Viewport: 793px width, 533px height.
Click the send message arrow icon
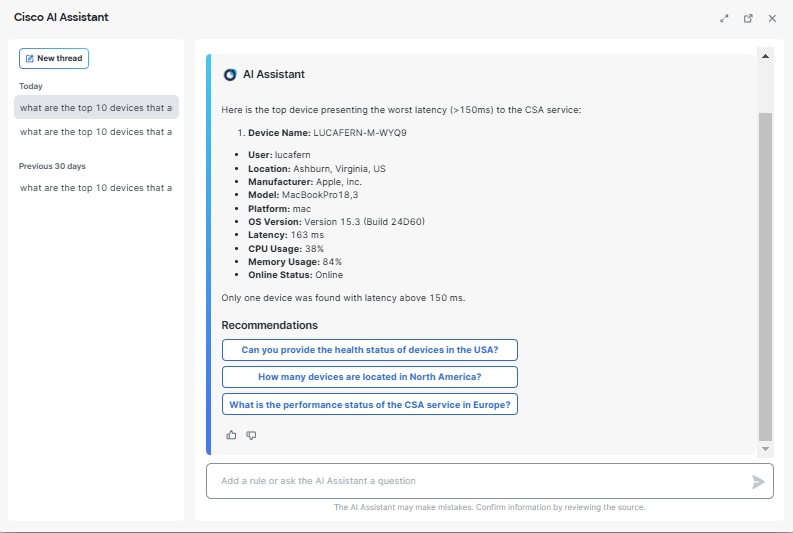pos(758,482)
